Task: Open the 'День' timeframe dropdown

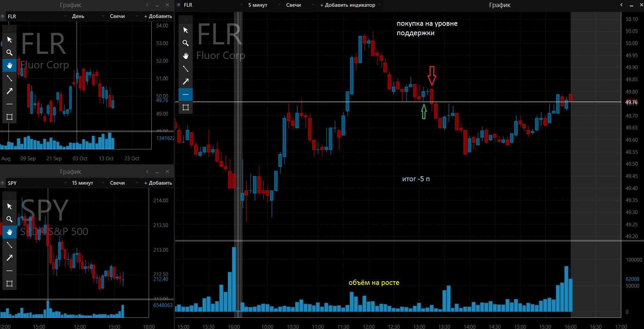Action: tap(88, 16)
